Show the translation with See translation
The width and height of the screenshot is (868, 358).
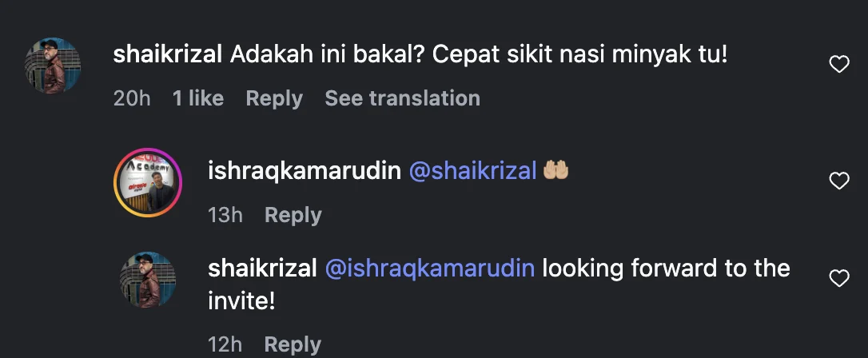tap(402, 98)
